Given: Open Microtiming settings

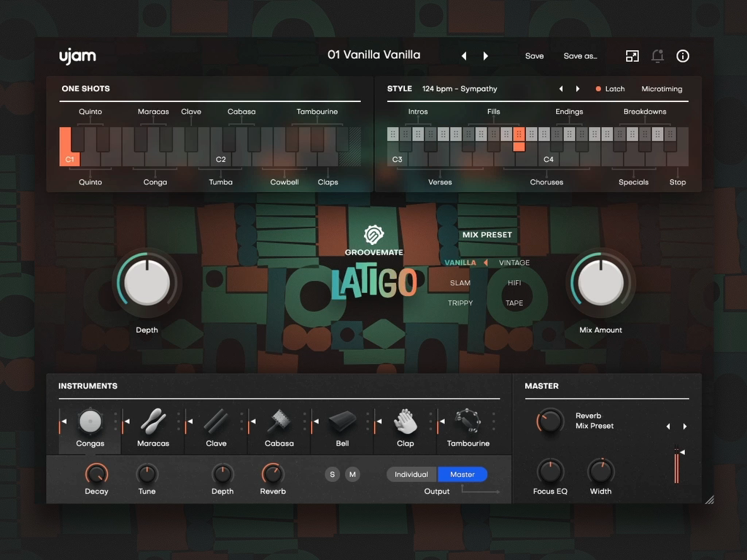Looking at the screenshot, I should tap(662, 89).
